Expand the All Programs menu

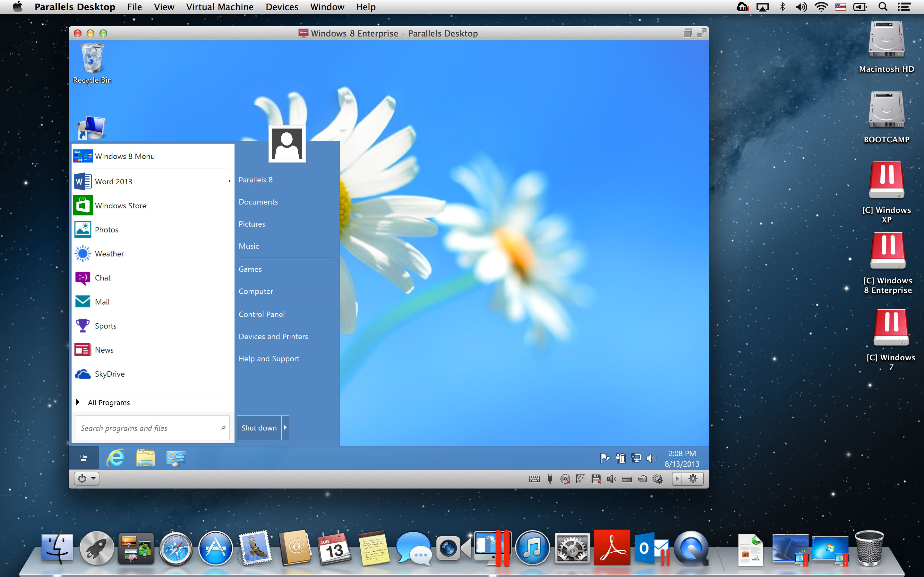(108, 402)
